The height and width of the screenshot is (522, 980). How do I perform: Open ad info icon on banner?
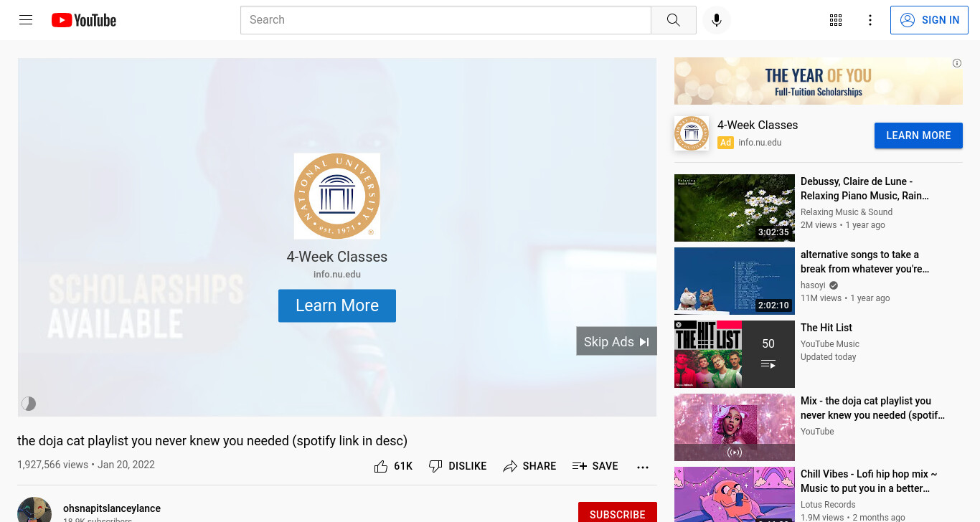956,63
